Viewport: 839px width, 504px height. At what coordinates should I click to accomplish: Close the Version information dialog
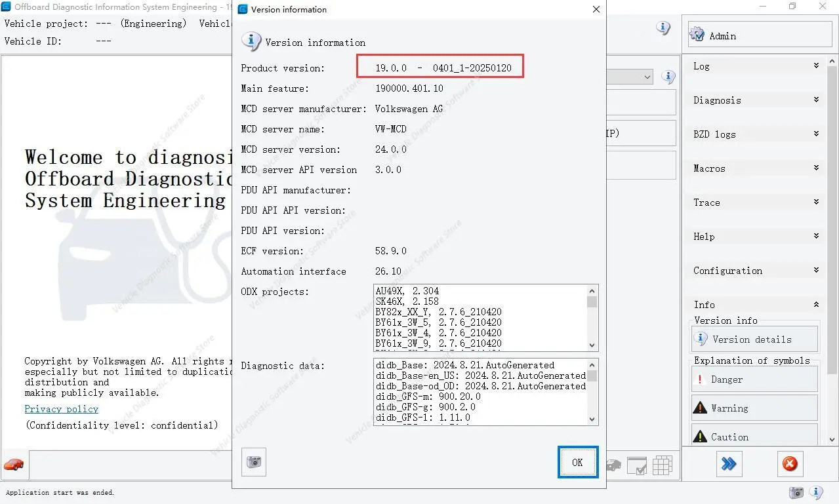click(x=596, y=9)
